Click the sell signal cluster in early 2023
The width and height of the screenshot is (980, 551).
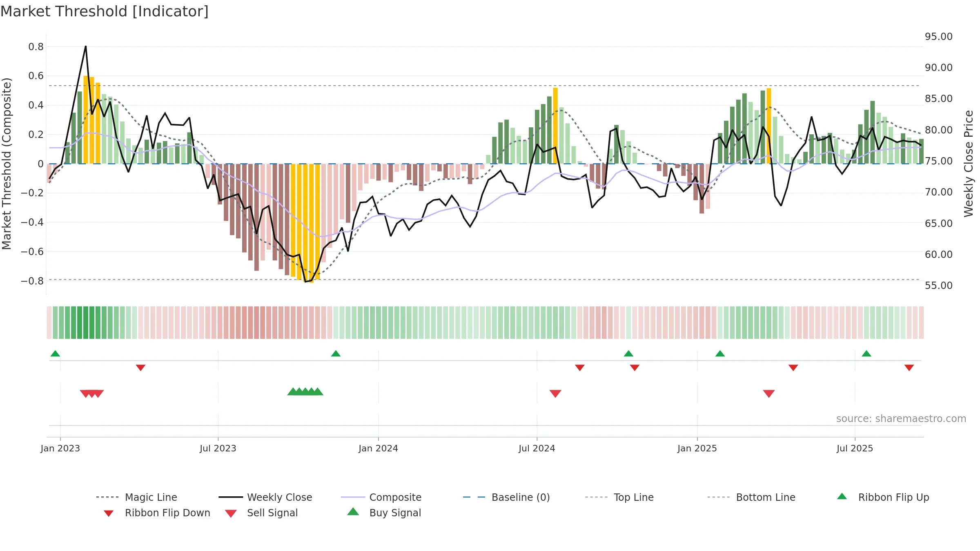click(92, 393)
